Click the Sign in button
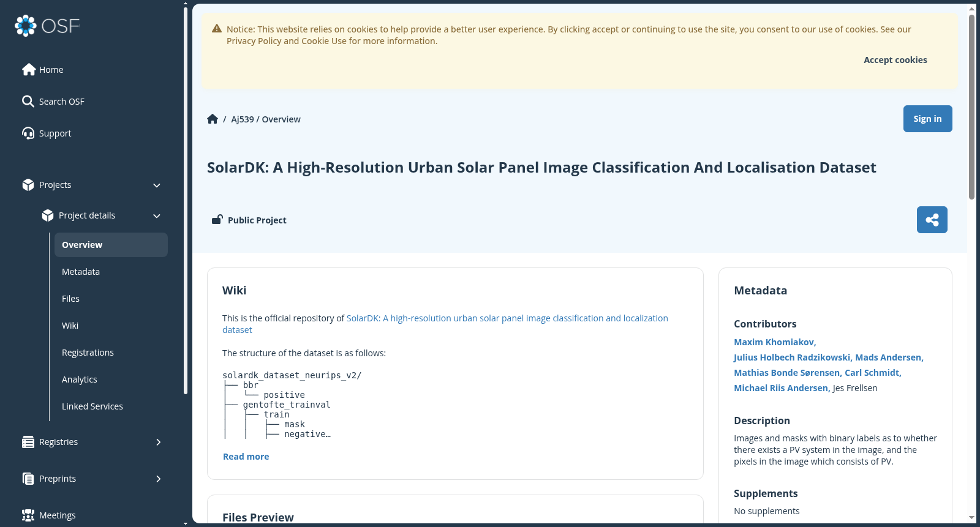 pyautogui.click(x=927, y=119)
